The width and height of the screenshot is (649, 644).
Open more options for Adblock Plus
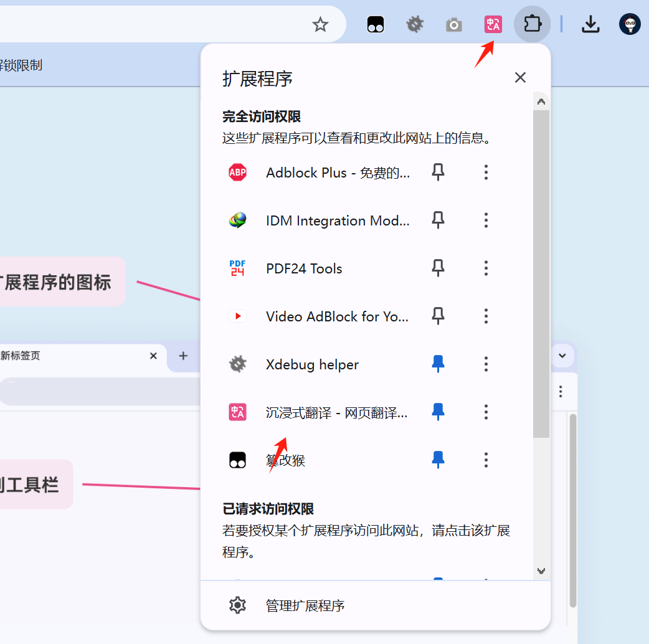coord(486,172)
